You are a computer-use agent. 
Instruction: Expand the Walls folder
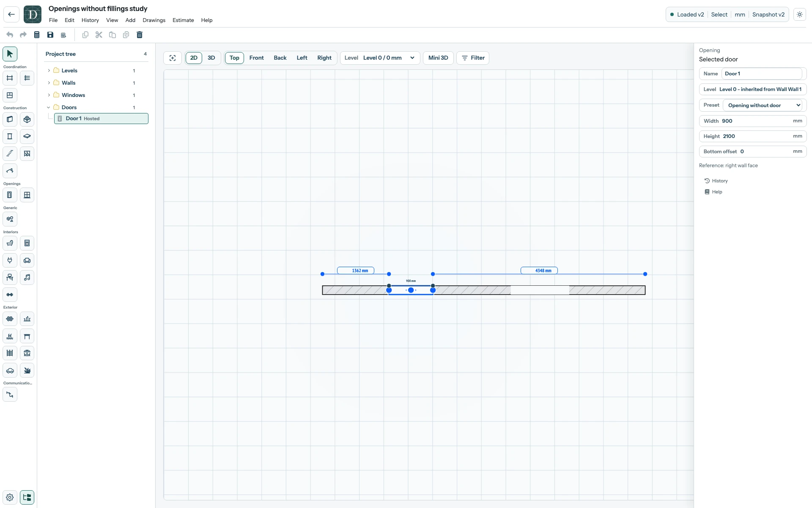click(x=49, y=83)
